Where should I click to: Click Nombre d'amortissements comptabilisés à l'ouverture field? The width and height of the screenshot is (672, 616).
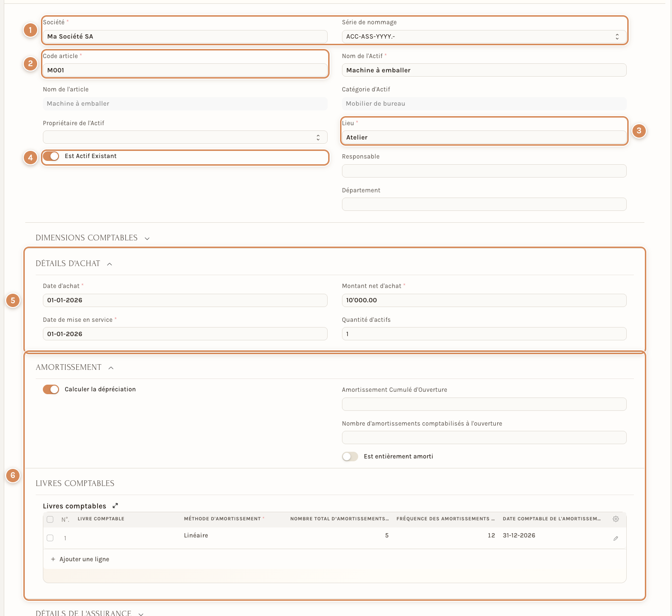pos(484,437)
